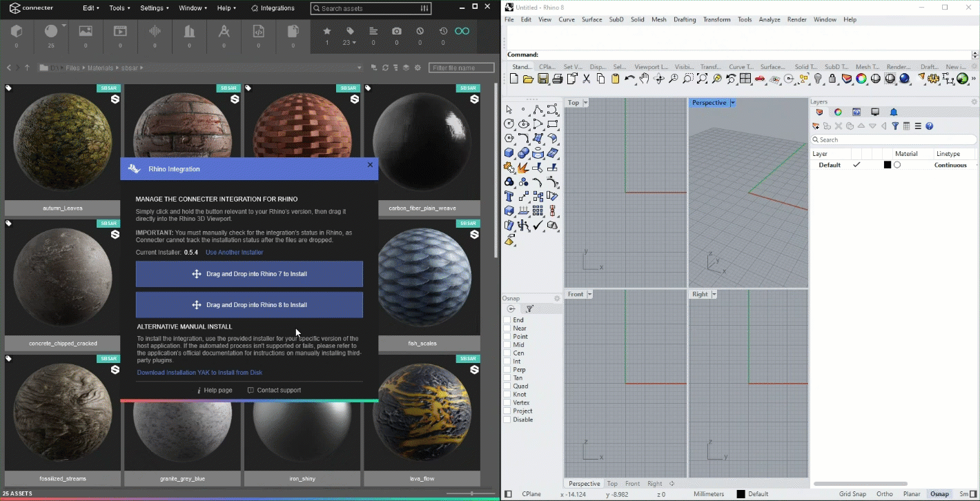Screen dimensions: 980x501
Task: Select the Box solid tool in Rhino sidebar
Action: [509, 153]
